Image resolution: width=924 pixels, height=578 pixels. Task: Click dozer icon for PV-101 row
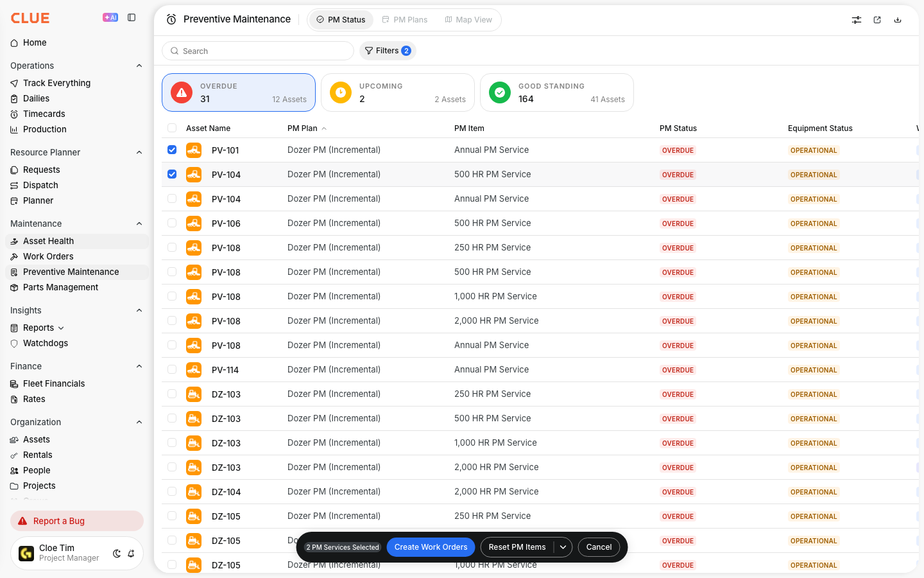coord(194,150)
